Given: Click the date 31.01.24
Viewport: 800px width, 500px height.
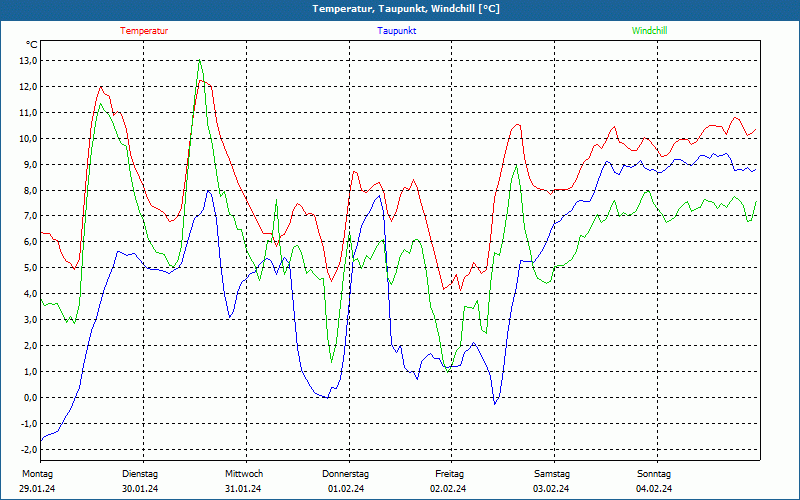Looking at the screenshot, I should pyautogui.click(x=243, y=489).
